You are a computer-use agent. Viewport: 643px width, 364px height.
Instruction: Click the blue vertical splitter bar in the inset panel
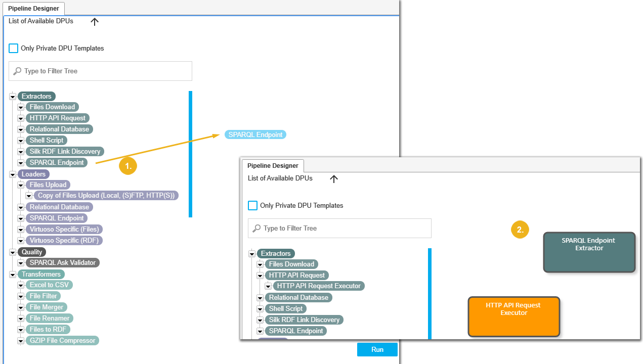pyautogui.click(x=430, y=293)
